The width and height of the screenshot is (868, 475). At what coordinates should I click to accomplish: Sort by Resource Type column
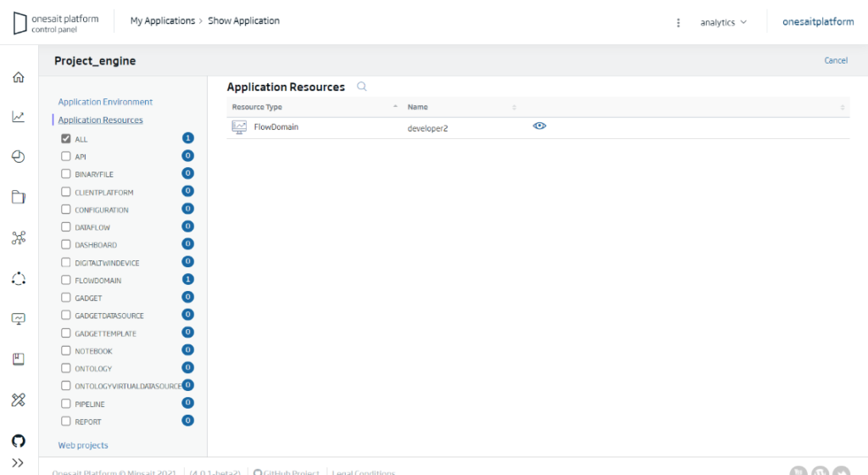tap(314, 107)
